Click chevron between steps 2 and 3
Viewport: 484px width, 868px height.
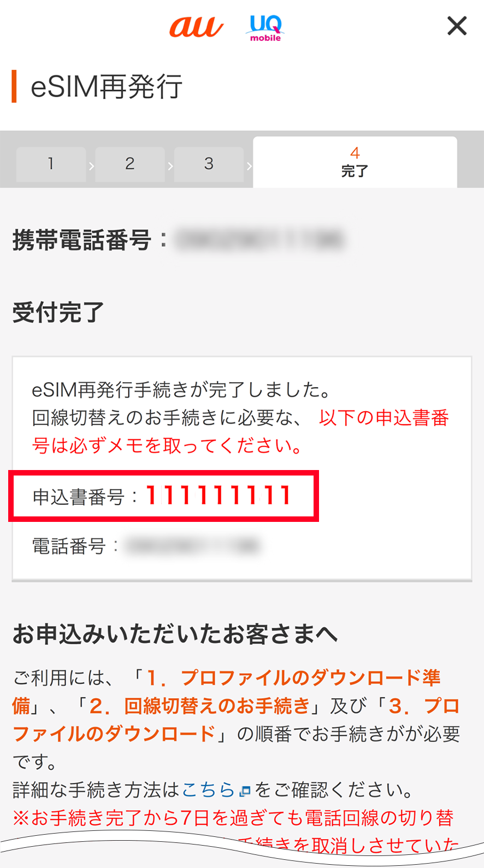coord(170,165)
